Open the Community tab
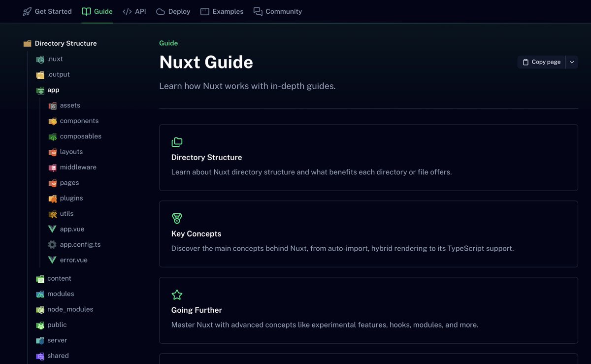The width and height of the screenshot is (591, 364). pyautogui.click(x=278, y=11)
